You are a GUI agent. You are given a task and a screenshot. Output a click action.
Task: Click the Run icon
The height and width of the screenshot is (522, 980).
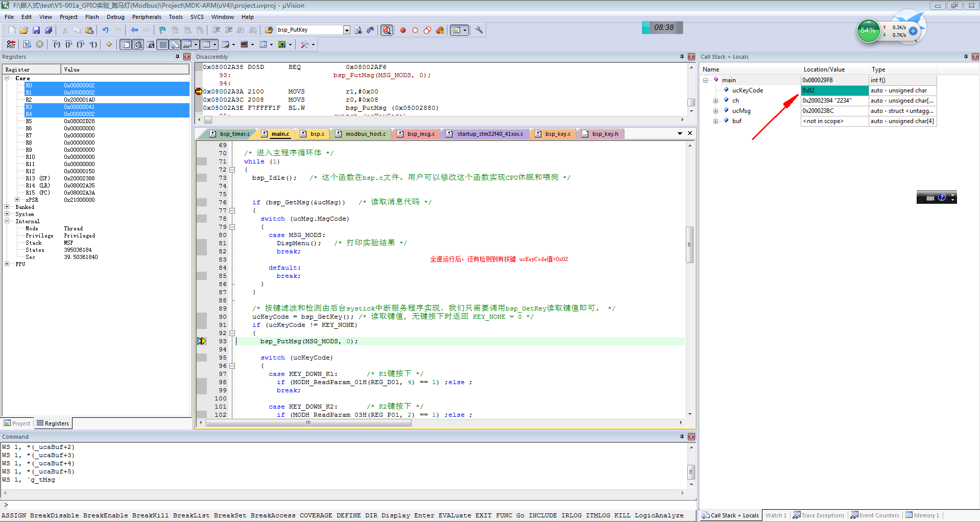click(x=27, y=44)
